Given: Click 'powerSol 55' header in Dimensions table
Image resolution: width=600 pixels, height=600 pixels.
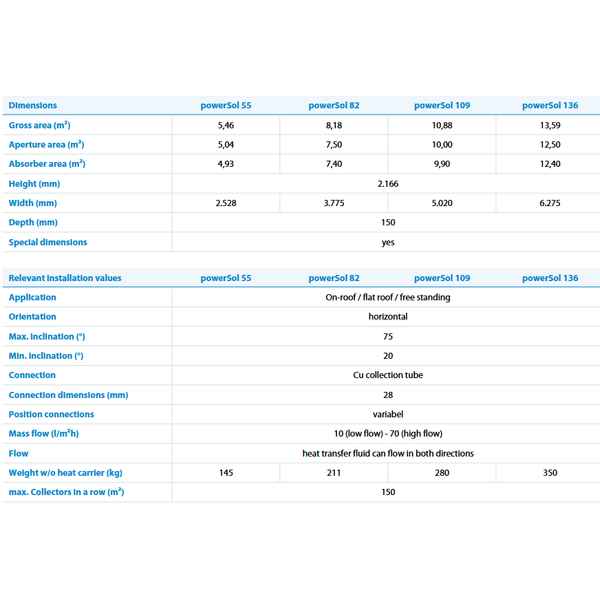Looking at the screenshot, I should click(x=226, y=105).
